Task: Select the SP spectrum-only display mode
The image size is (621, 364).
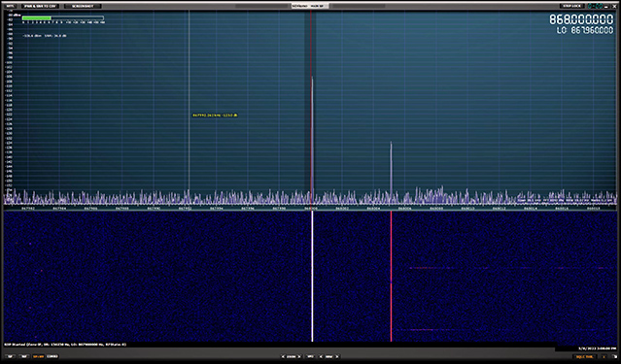Action: (10, 356)
